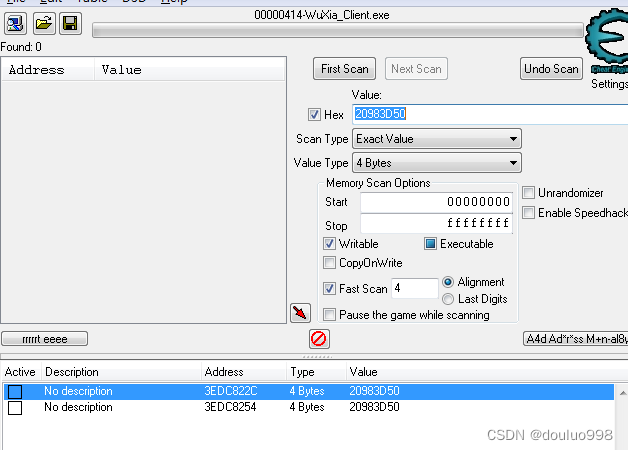
Task: Click the Value header in results list
Action: (x=190, y=70)
